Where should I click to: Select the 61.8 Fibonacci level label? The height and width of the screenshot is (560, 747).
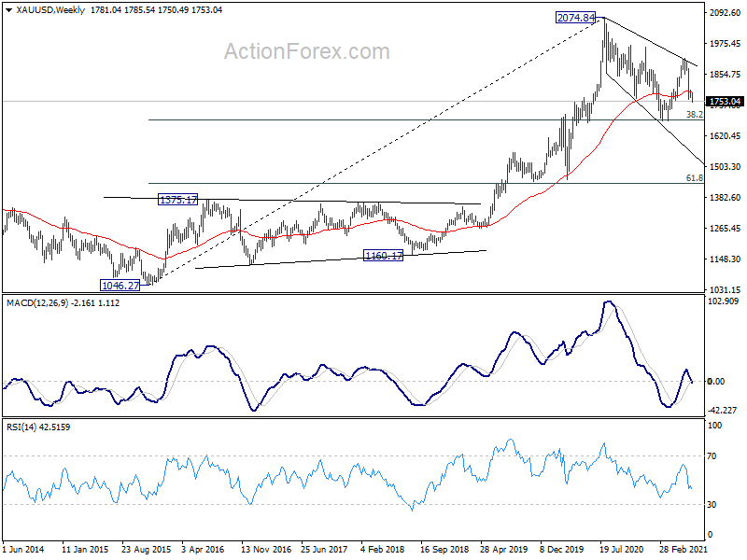coord(694,177)
